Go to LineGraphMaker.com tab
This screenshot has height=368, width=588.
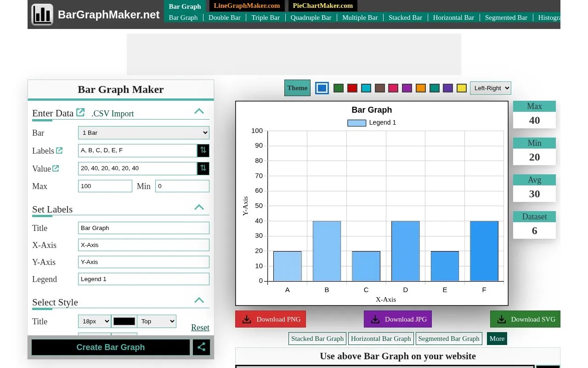point(247,6)
